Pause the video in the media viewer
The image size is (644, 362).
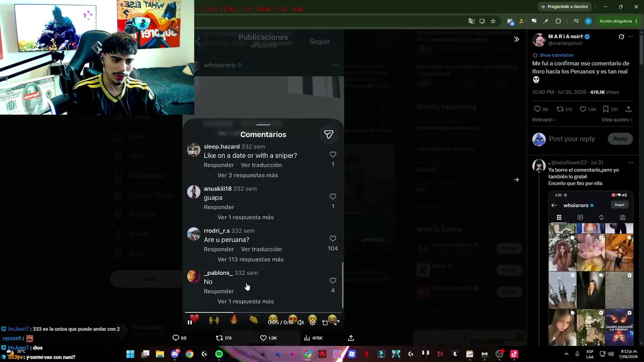coord(190,322)
